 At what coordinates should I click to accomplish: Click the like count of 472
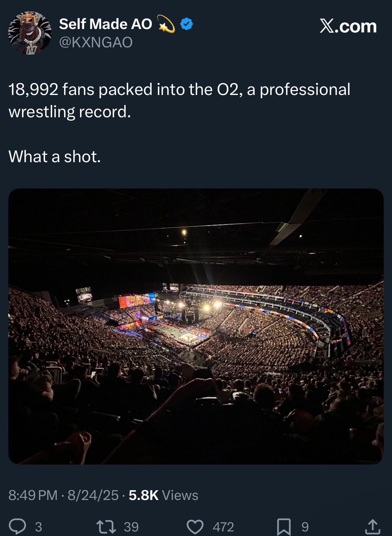click(223, 527)
